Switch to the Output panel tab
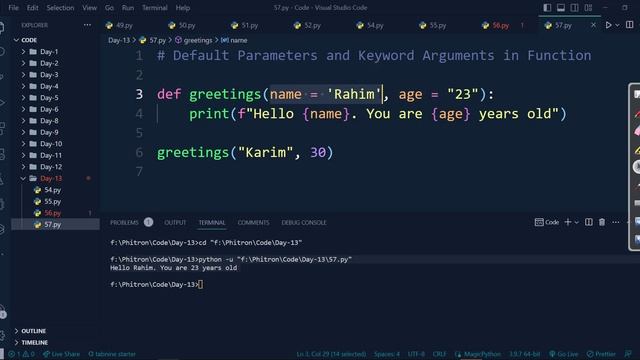The image size is (640, 360). (x=175, y=222)
